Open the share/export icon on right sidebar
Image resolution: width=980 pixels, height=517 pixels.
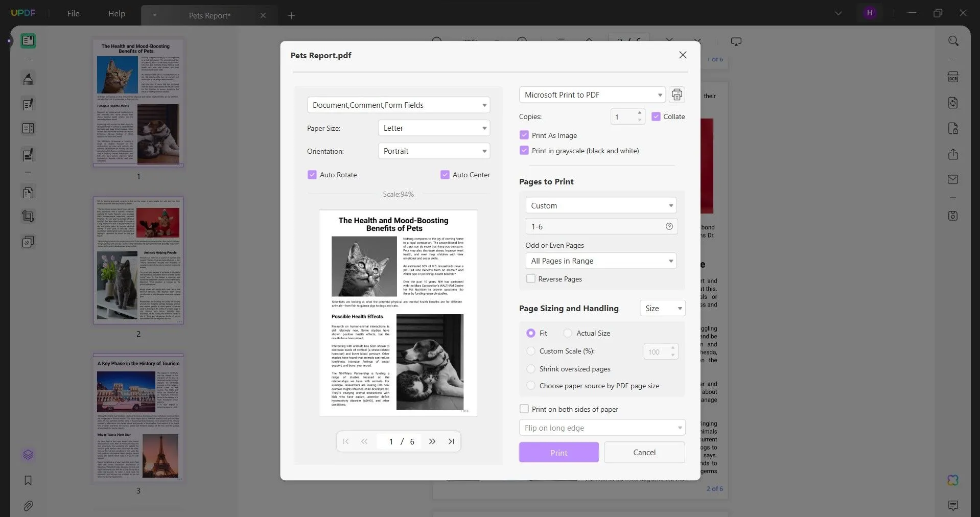point(953,154)
